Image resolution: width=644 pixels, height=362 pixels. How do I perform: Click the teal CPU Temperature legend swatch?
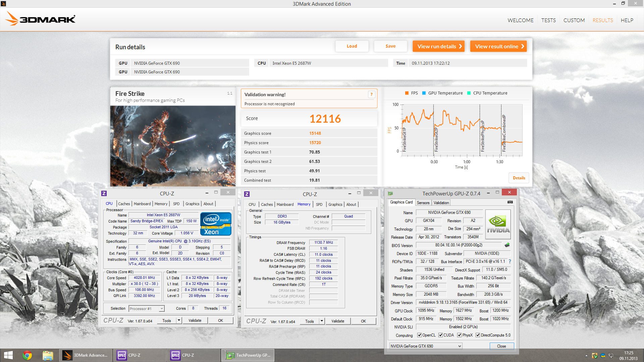[469, 93]
